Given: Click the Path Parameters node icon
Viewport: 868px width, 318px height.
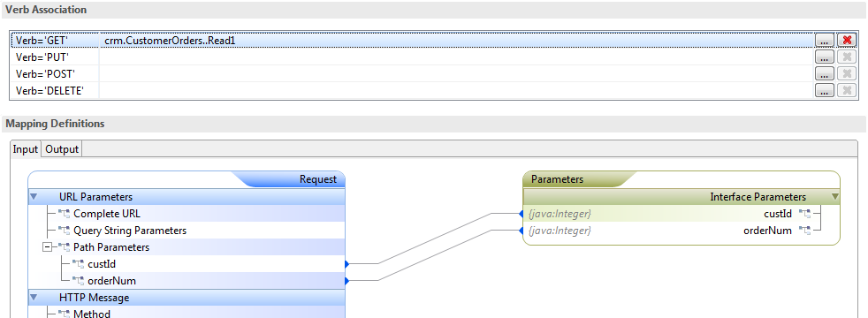Looking at the screenshot, I should [64, 247].
